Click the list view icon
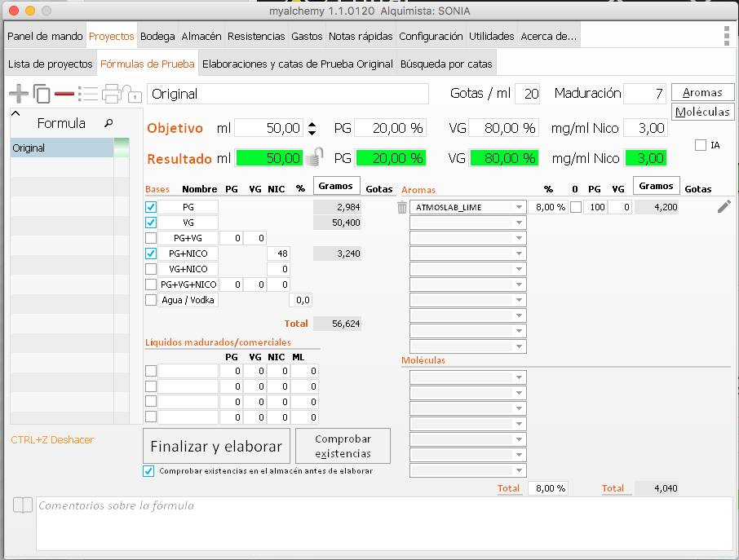739x560 pixels. point(88,94)
